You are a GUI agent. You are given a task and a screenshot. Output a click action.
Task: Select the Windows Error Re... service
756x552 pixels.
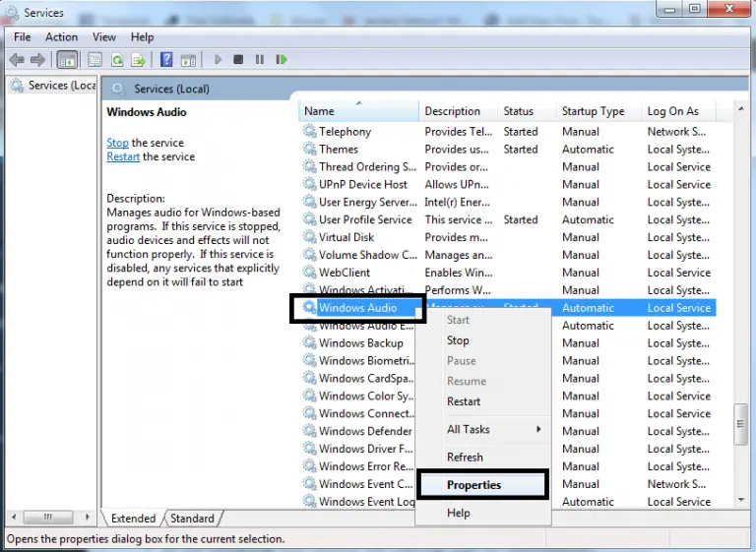click(x=366, y=466)
